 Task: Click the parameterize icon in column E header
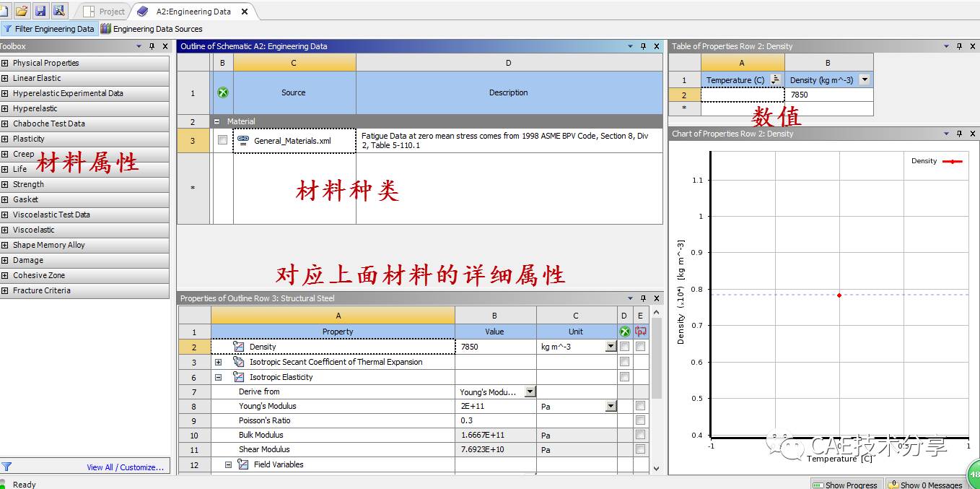(x=640, y=332)
